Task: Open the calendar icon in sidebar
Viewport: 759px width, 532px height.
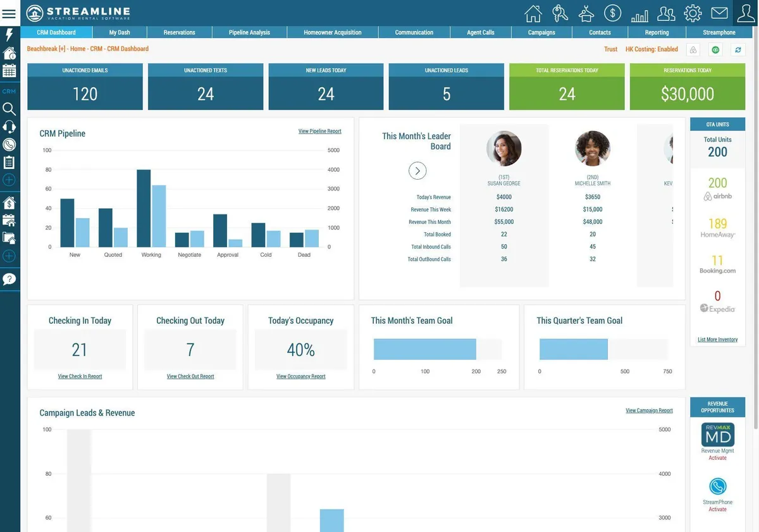Action: [9, 70]
